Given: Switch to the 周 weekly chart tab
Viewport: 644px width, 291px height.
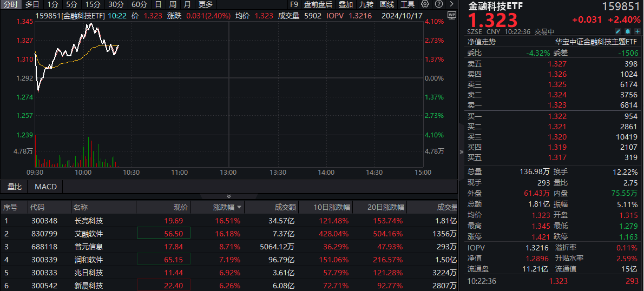Looking at the screenshot, I should pyautogui.click(x=173, y=4).
